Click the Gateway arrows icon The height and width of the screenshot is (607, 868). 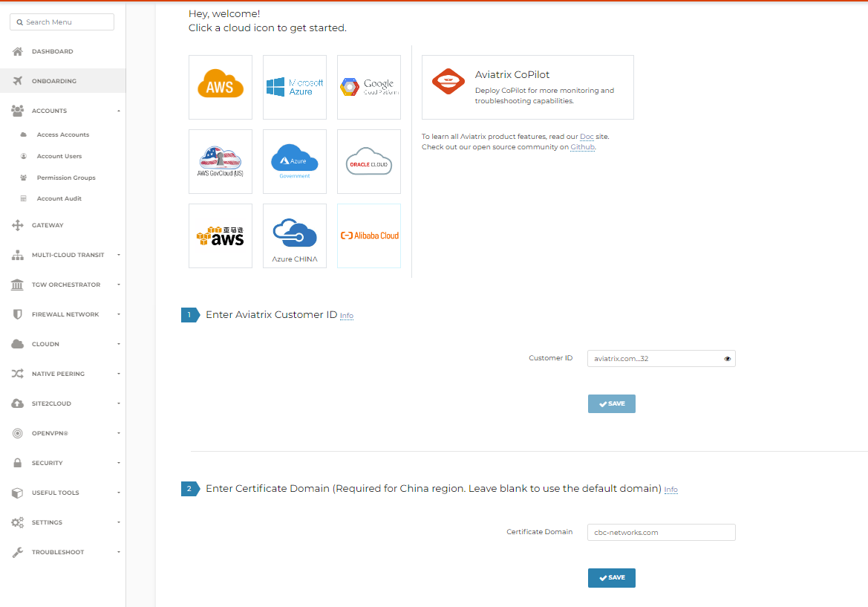(18, 225)
